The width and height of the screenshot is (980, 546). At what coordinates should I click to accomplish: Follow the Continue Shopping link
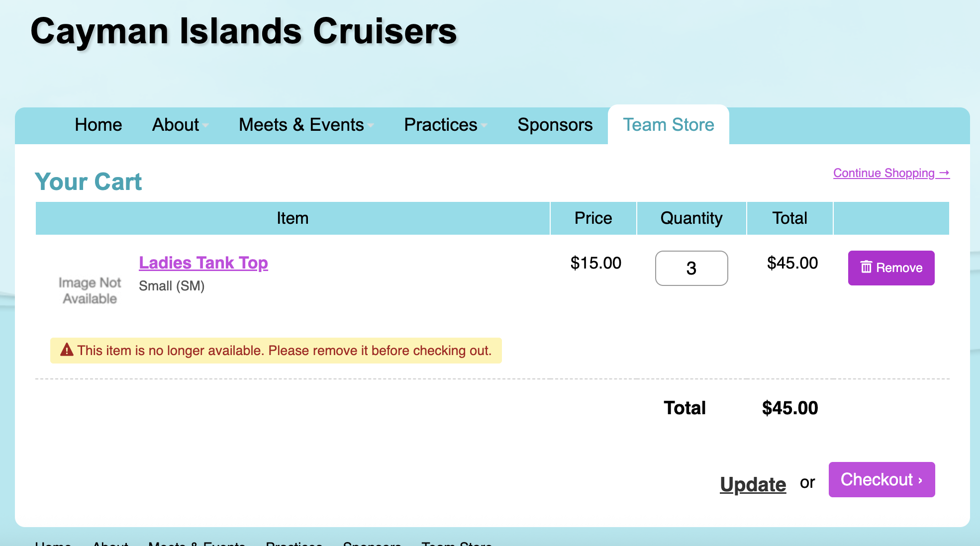point(891,173)
